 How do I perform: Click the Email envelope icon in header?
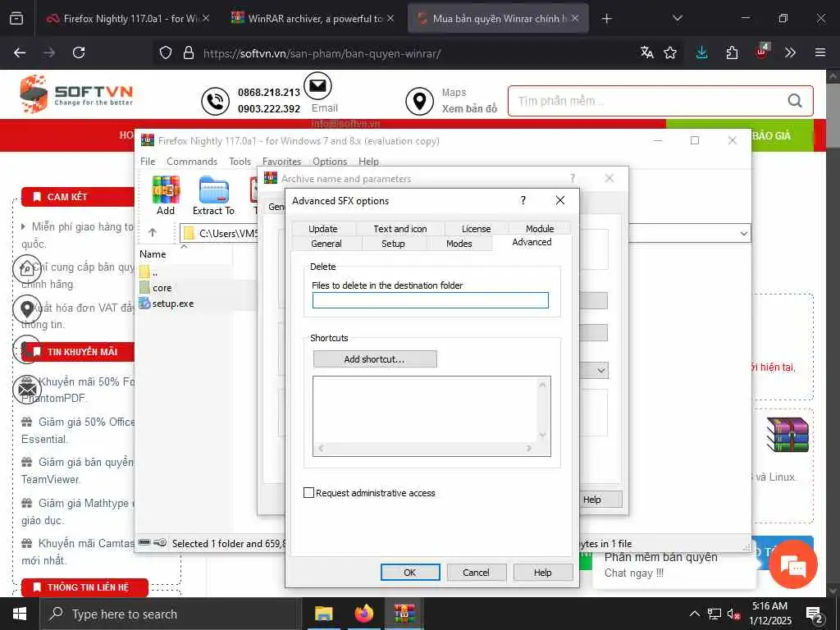coord(317,85)
